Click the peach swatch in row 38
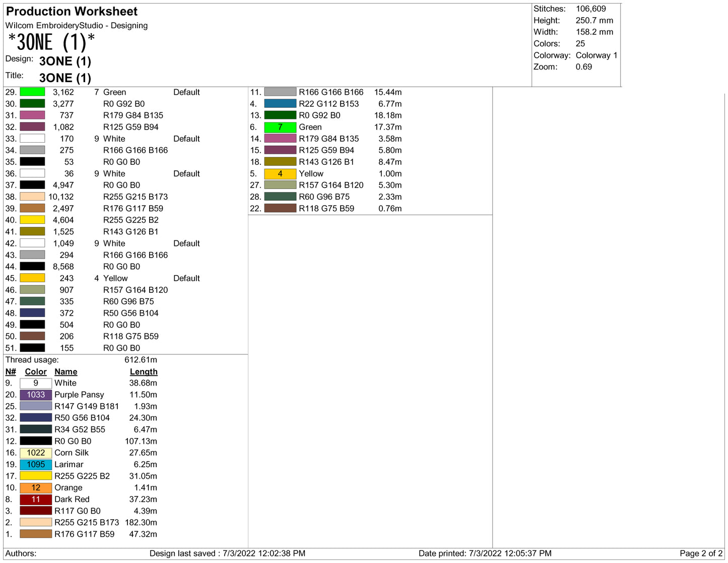728x563 pixels. pos(32,197)
